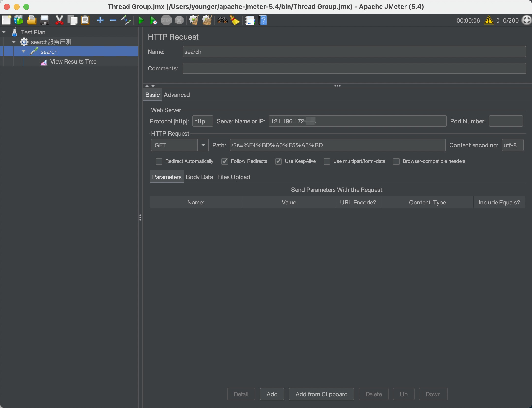Viewport: 532px width, 408px height.
Task: Collapse the search服务压测 thread group node
Action: tap(14, 42)
